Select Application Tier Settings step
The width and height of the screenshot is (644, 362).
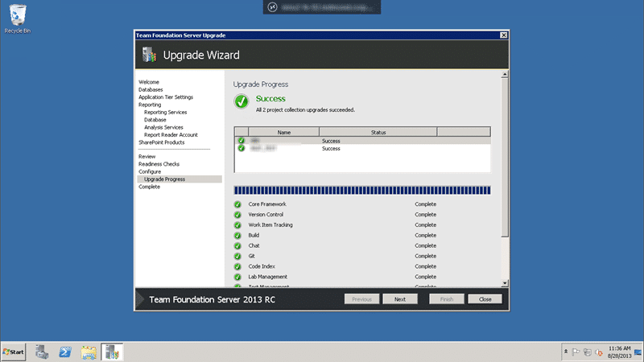[x=166, y=97]
